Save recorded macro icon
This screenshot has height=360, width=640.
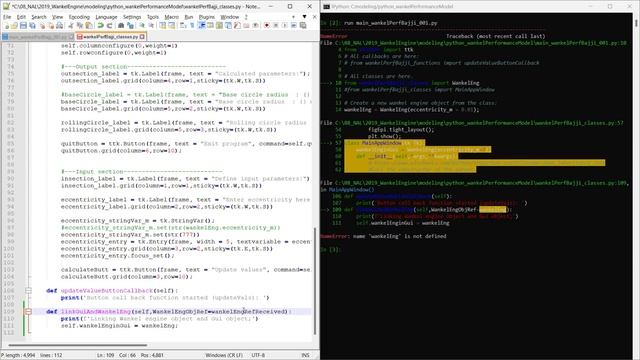pos(303,25)
